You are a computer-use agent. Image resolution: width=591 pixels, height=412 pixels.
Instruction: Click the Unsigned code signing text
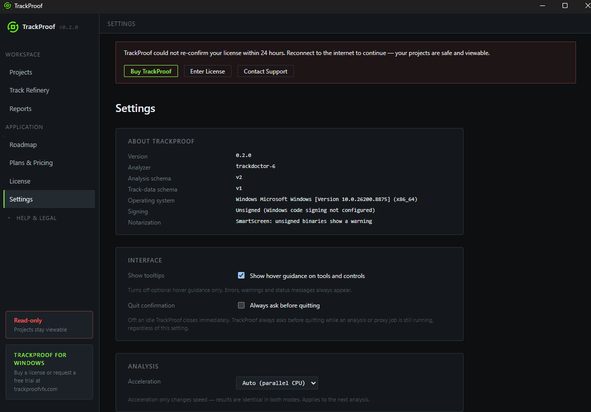point(305,210)
